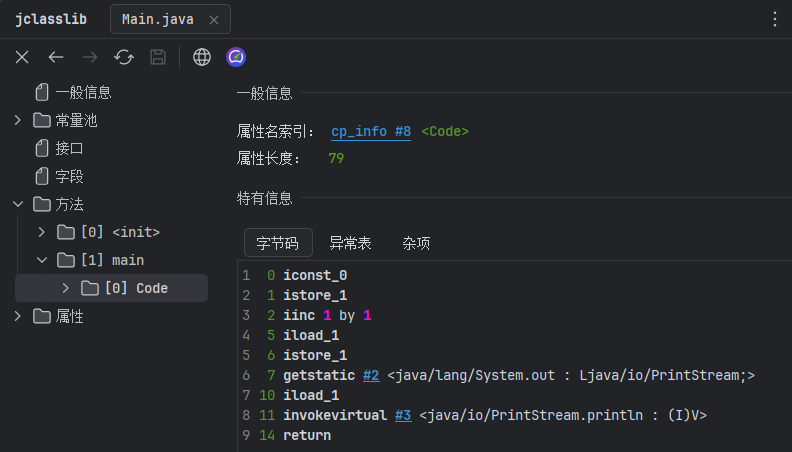This screenshot has height=452, width=792.
Task: Expand the 常量池 node chevron
Action: pos(18,120)
